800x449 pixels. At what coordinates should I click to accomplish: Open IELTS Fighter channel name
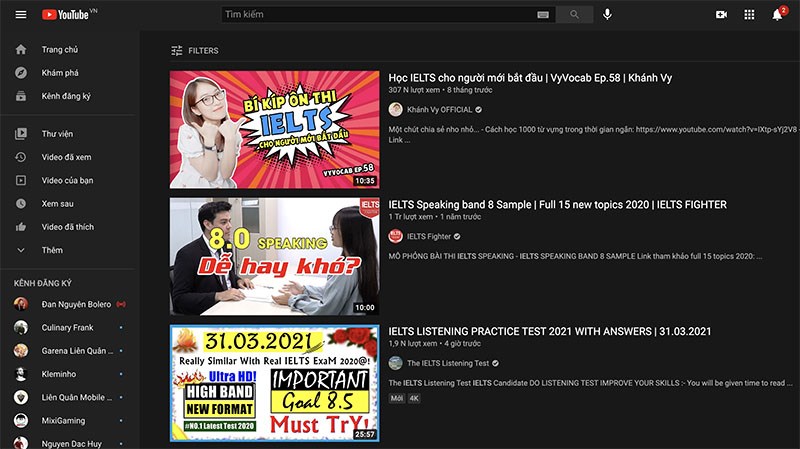pos(429,236)
